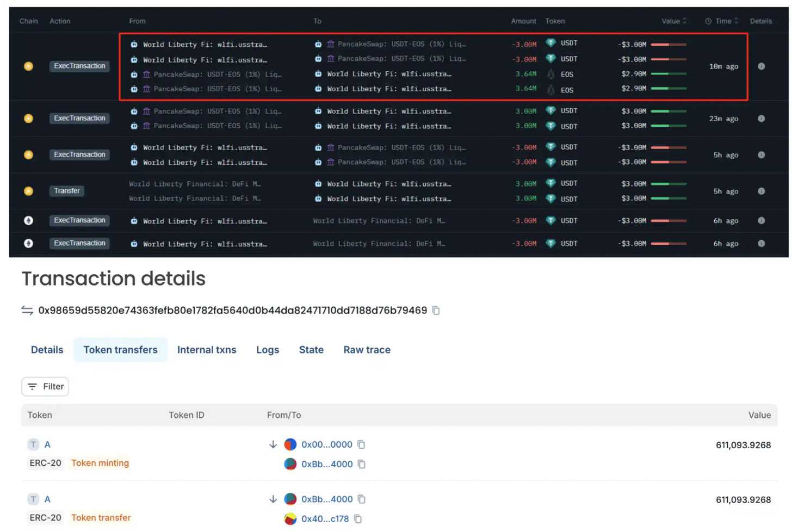Screen dimensions: 792x532
Task: Click ExecTransaction badge in 10m ago row
Action: pyautogui.click(x=79, y=66)
